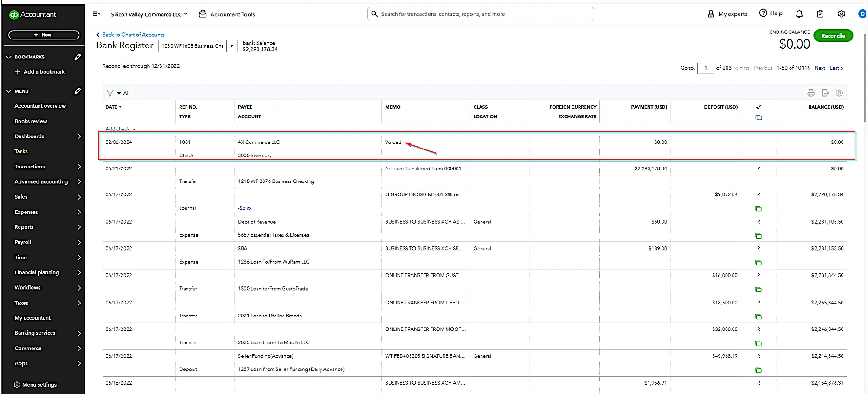868x394 pixels.
Task: Open attachment on Dept of Revenue row
Action: [759, 236]
